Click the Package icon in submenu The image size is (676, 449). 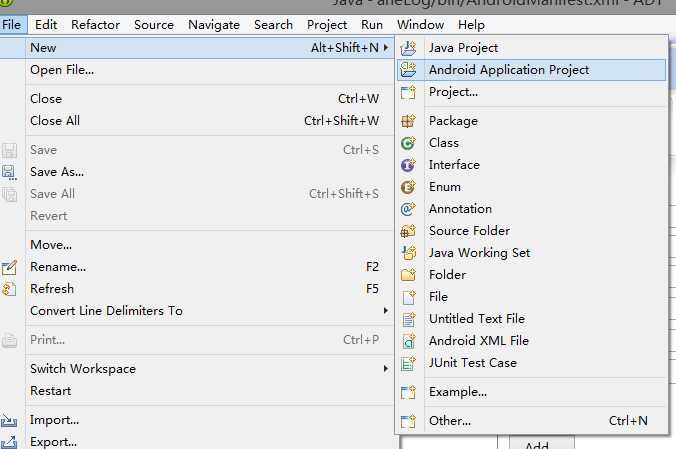click(408, 121)
